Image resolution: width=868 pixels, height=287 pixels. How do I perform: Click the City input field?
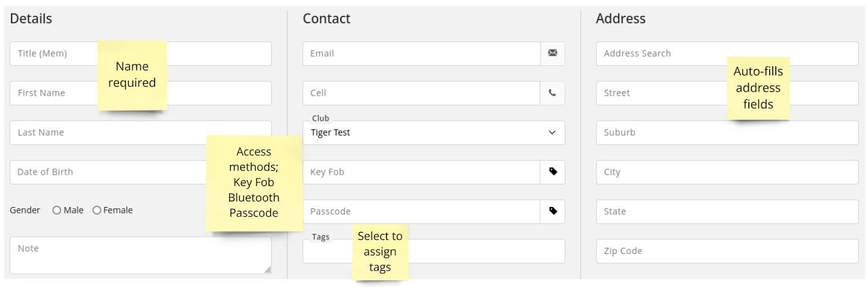pyautogui.click(x=727, y=172)
